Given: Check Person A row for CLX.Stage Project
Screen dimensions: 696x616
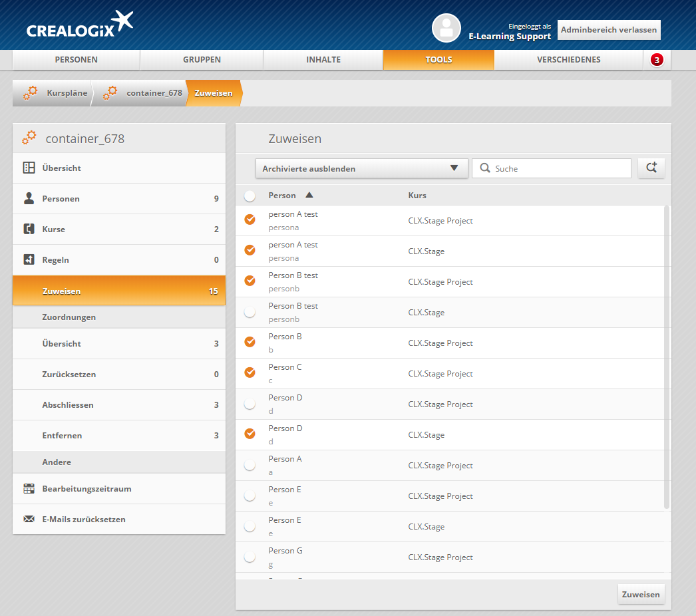Looking at the screenshot, I should (x=250, y=466).
